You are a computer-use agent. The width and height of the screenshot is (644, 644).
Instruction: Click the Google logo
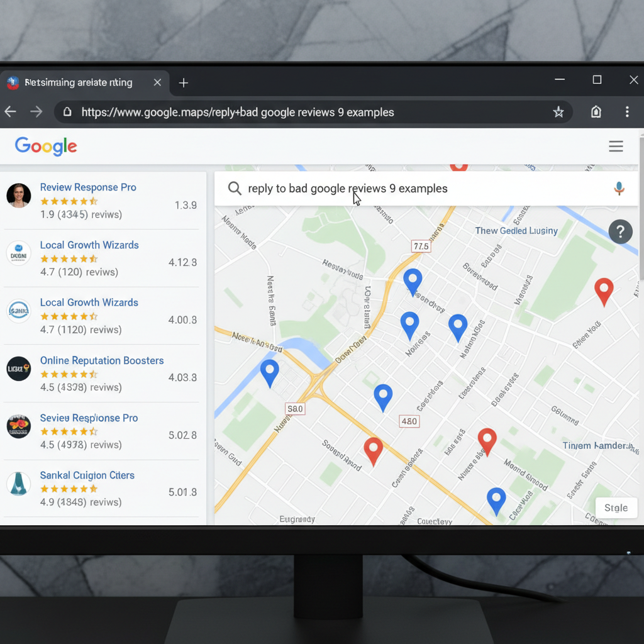(x=46, y=146)
